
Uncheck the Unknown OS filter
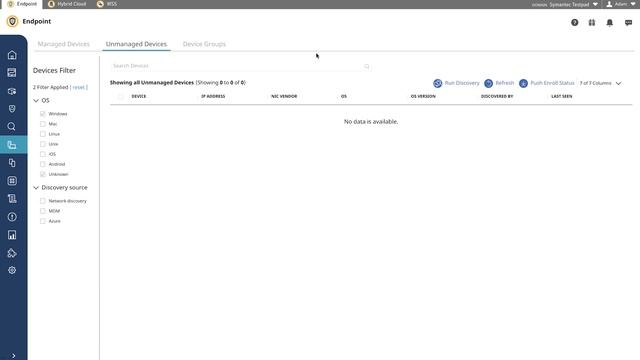(x=43, y=174)
